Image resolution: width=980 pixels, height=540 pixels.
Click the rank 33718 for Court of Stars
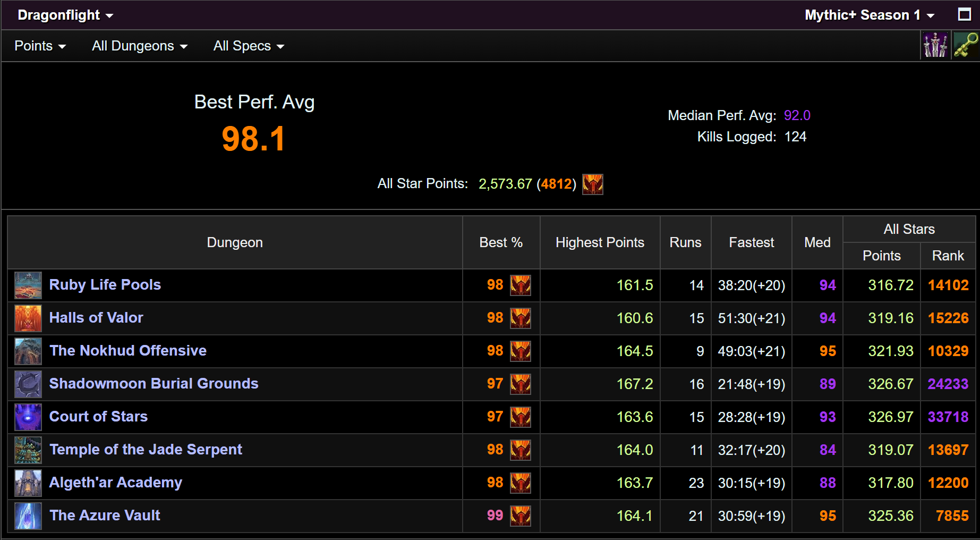948,417
